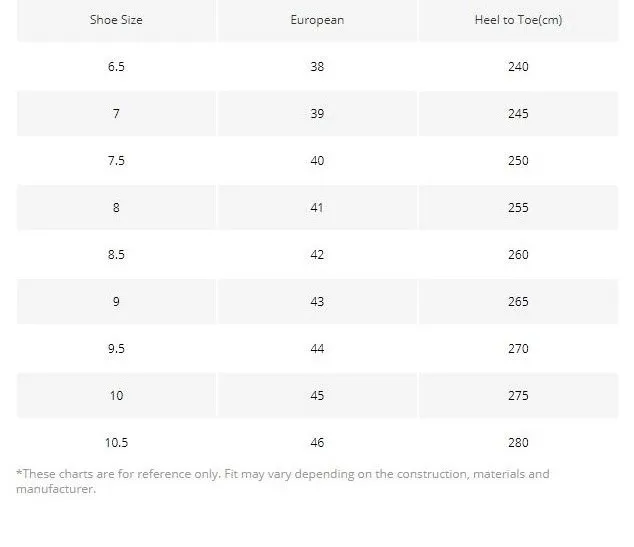634x547 pixels.
Task: Select the 270 heel to toe value
Action: (x=518, y=348)
